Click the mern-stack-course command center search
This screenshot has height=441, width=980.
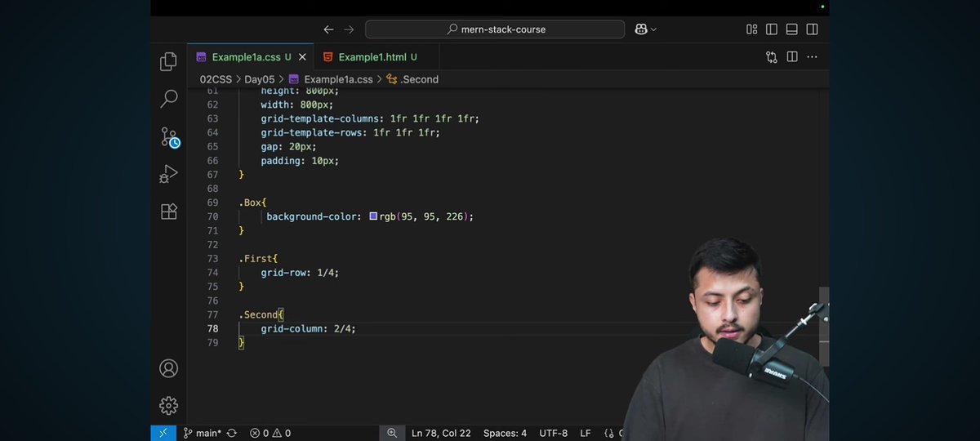click(x=495, y=29)
